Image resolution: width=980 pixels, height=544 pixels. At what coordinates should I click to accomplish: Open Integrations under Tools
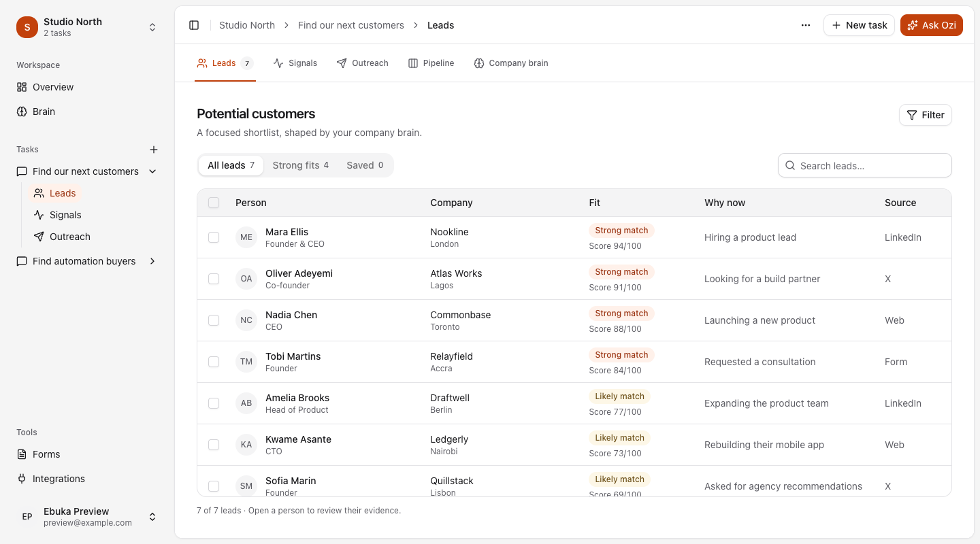[87, 479]
